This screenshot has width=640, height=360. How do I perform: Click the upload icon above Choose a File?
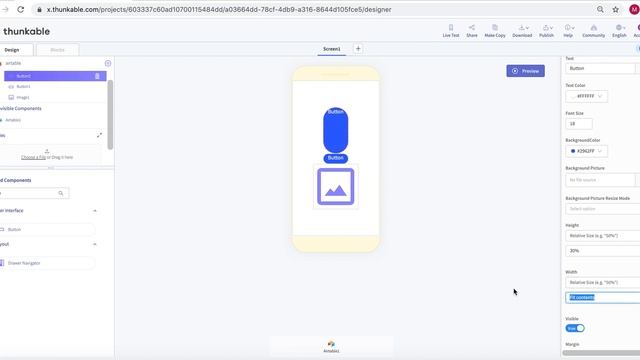47,151
